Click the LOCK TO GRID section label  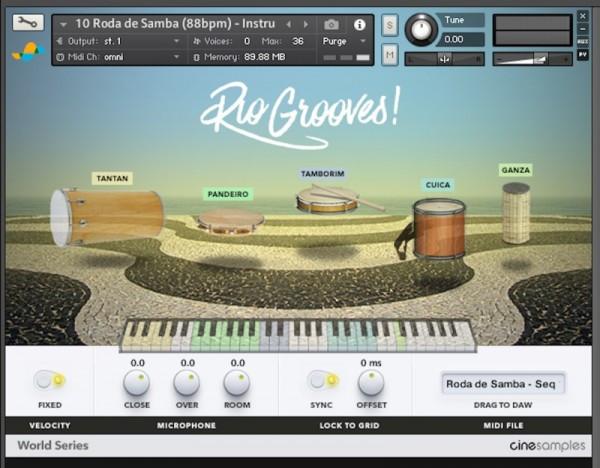point(349,425)
